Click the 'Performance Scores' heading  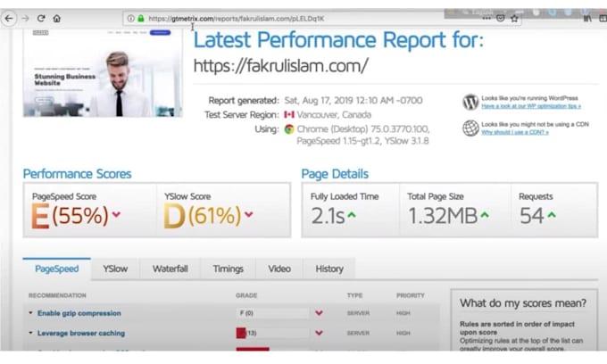[77, 174]
